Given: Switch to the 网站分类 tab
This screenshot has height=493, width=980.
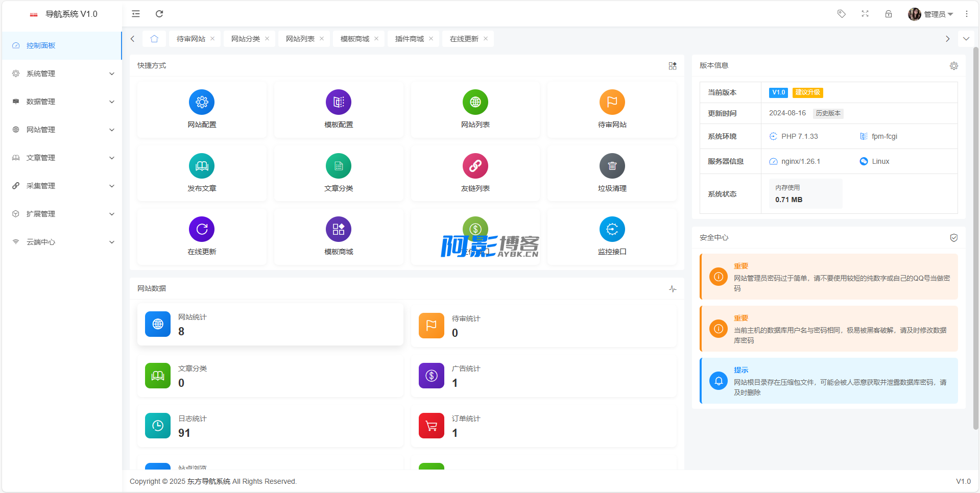Looking at the screenshot, I should coord(246,39).
